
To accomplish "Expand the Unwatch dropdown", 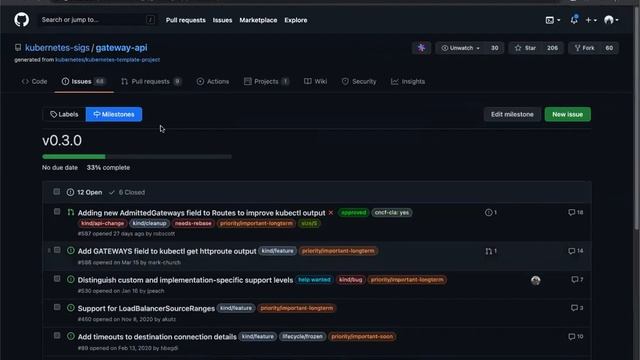I will (460, 48).
